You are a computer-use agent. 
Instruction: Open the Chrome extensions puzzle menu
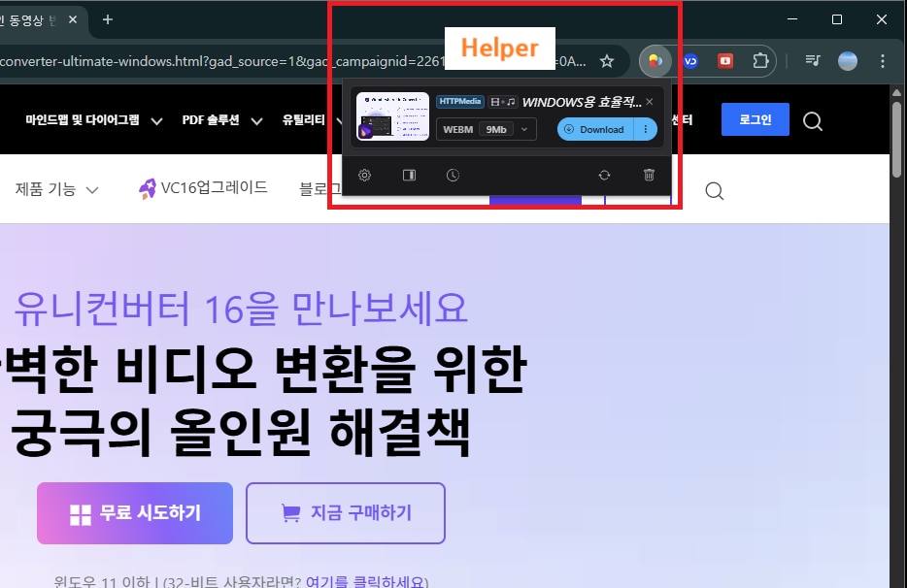point(760,61)
